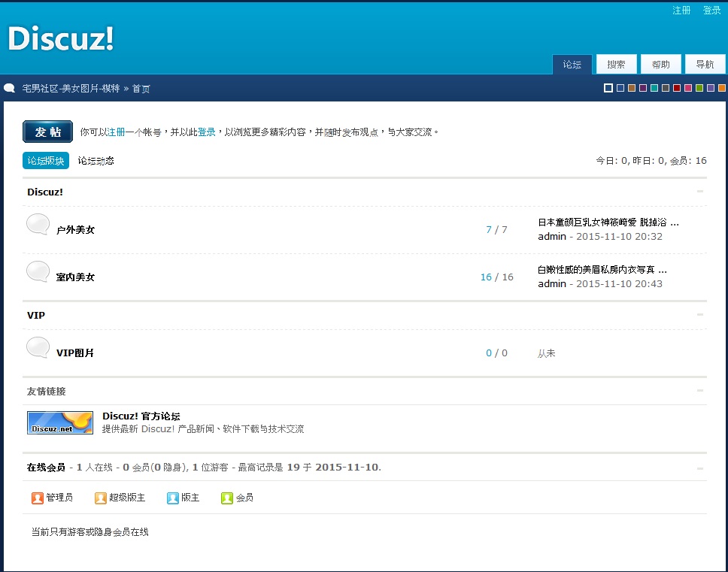Click the inline 登录 link in the welcome message
Viewport: 728px width, 572px height.
pyautogui.click(x=207, y=132)
